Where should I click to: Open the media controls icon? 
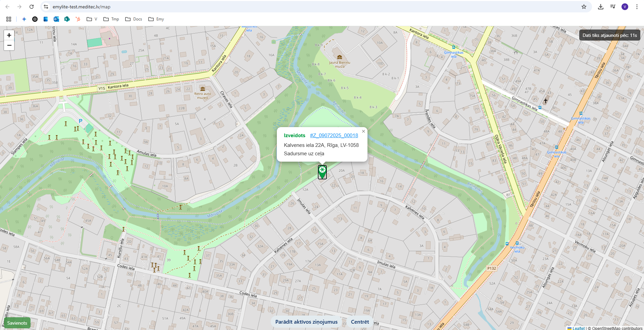click(x=613, y=7)
